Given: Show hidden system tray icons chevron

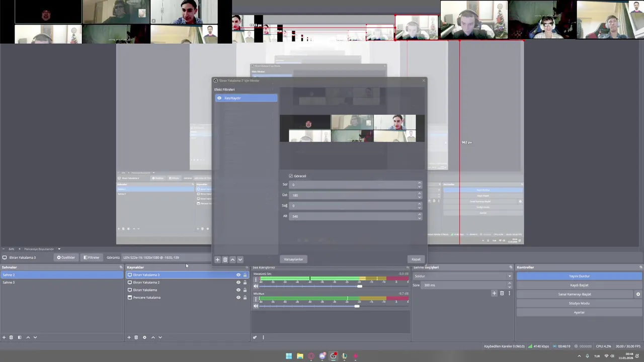Looking at the screenshot, I should coord(579,356).
